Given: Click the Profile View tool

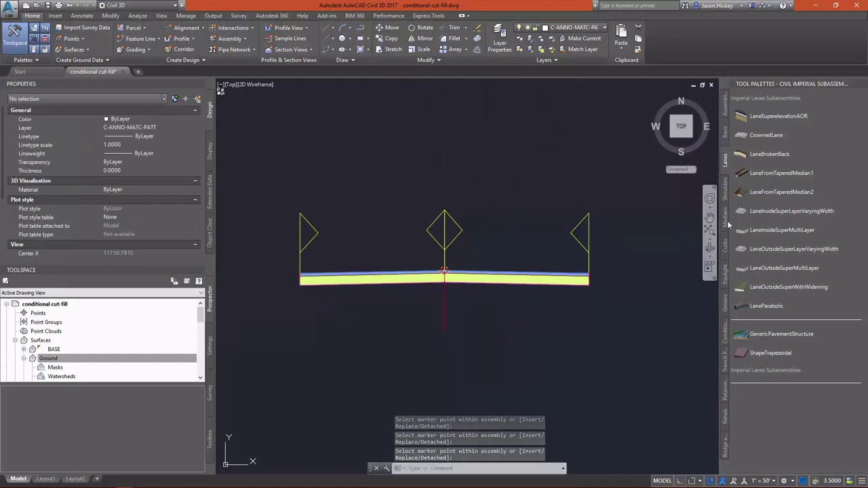Looking at the screenshot, I should pyautogui.click(x=286, y=28).
